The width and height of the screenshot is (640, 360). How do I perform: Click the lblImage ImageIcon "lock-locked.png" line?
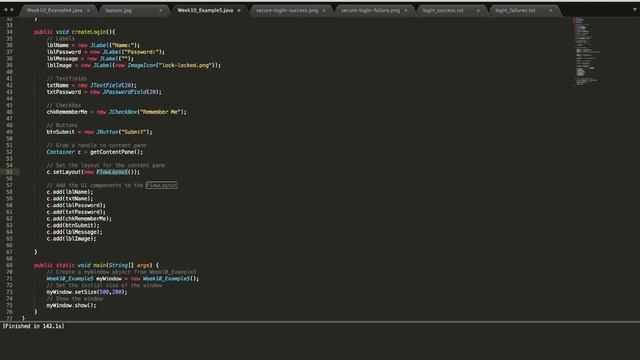click(133, 65)
